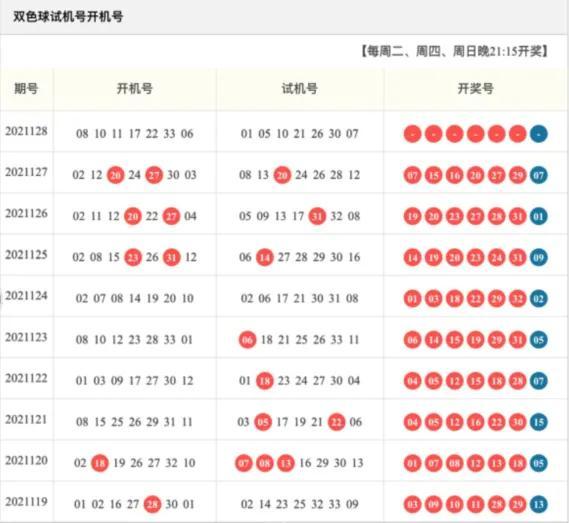Viewport: 569px width, 523px height.
Task: Click highlighted 07 in 2021120 试机号
Action: (x=243, y=463)
